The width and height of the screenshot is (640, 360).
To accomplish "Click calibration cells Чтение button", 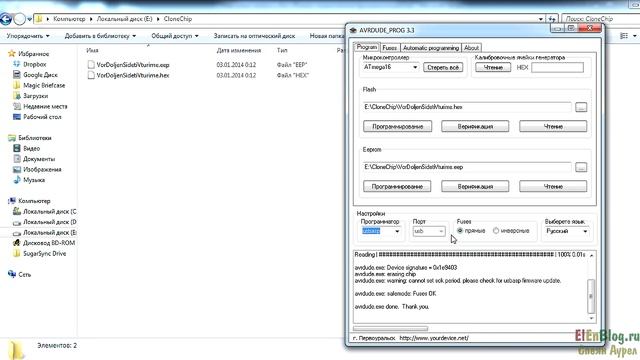I will [x=493, y=67].
